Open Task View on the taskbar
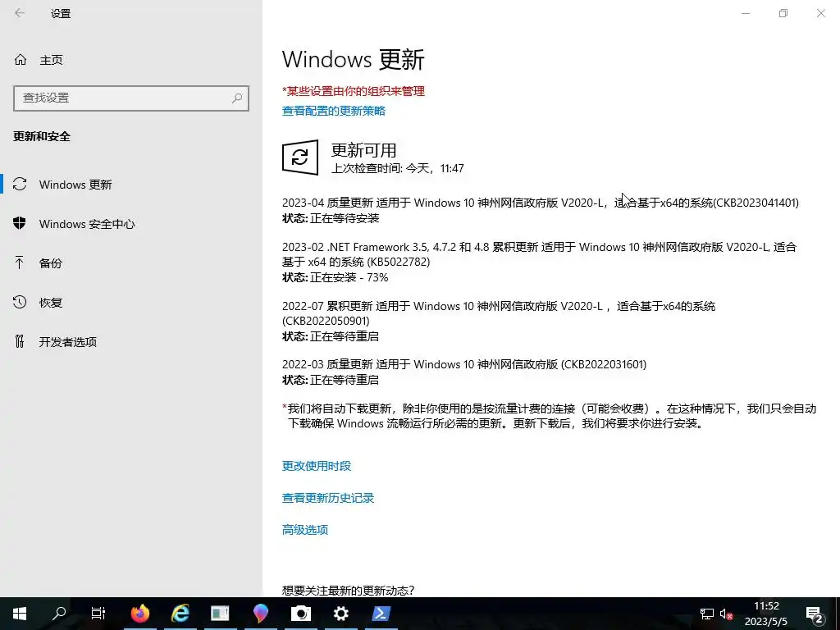Viewport: 840px width, 630px height. pos(98,614)
